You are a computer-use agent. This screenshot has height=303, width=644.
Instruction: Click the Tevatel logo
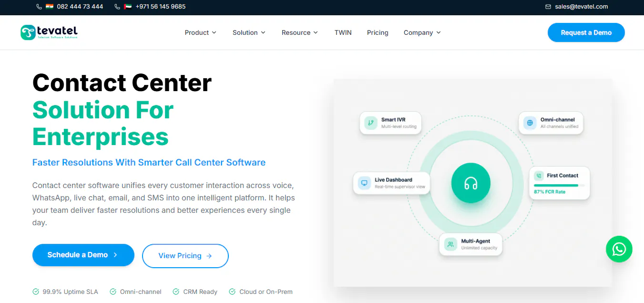click(x=49, y=32)
